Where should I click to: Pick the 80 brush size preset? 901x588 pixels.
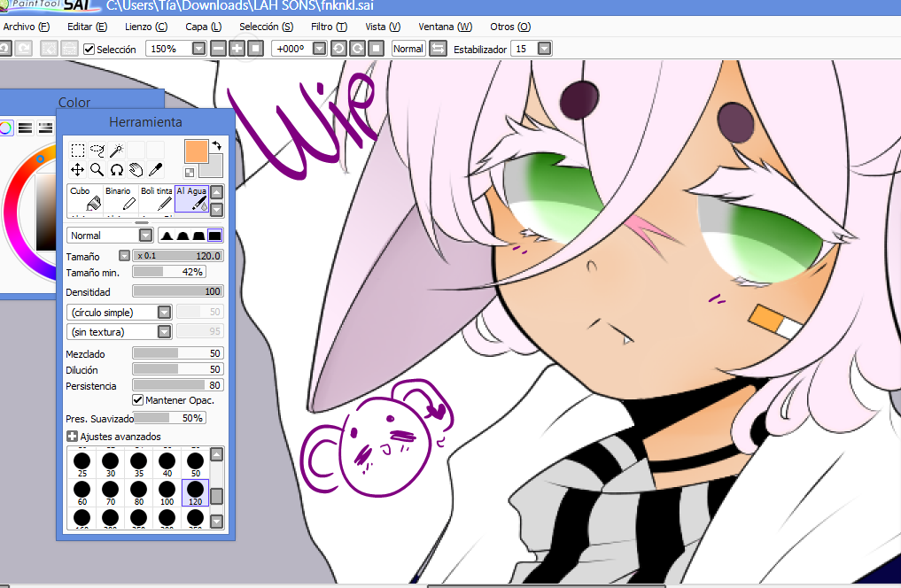tap(138, 492)
